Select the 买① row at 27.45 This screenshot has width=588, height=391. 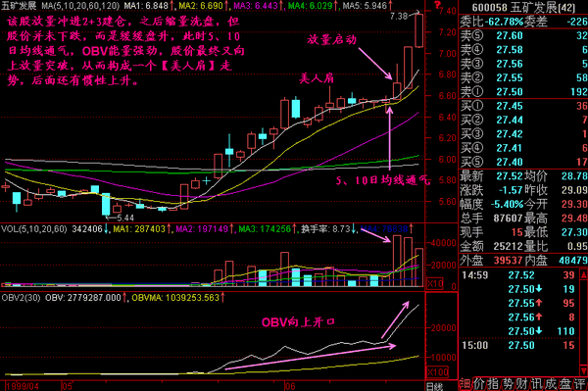pos(524,106)
